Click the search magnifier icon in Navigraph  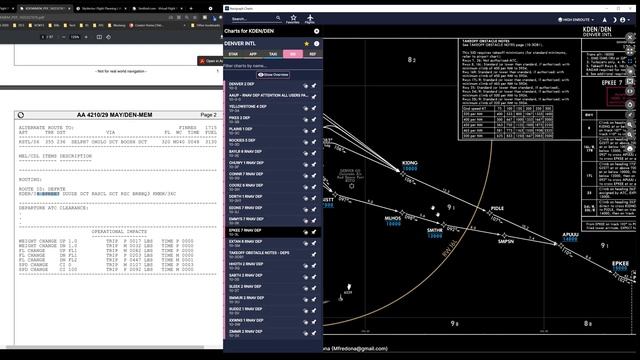click(278, 18)
